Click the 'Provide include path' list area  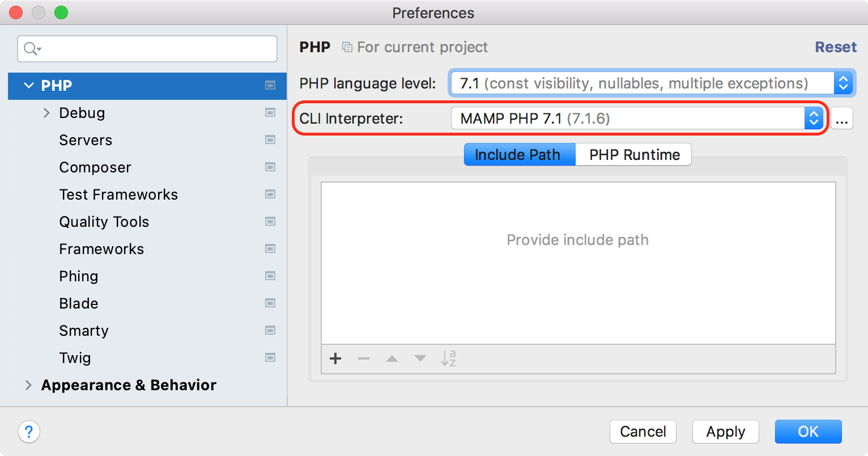coord(578,263)
